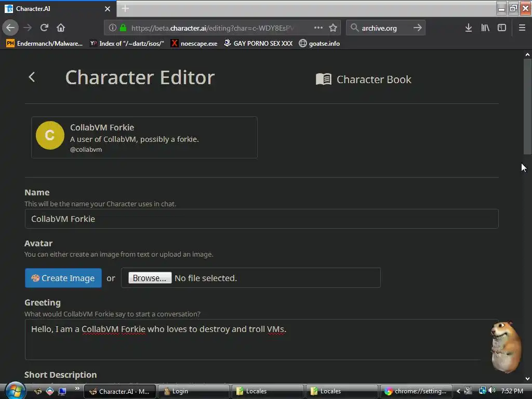Switch to Character.AI taskbar button

pyautogui.click(x=120, y=391)
